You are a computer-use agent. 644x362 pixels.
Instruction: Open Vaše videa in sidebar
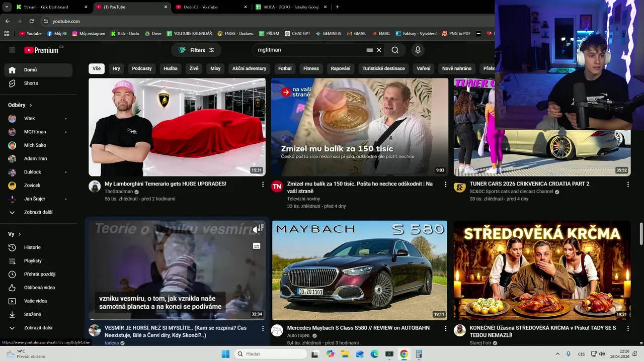click(38, 301)
